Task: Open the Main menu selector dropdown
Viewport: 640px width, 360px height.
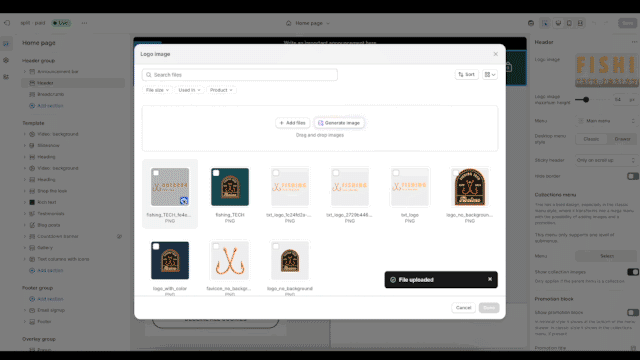Action: coord(607,121)
